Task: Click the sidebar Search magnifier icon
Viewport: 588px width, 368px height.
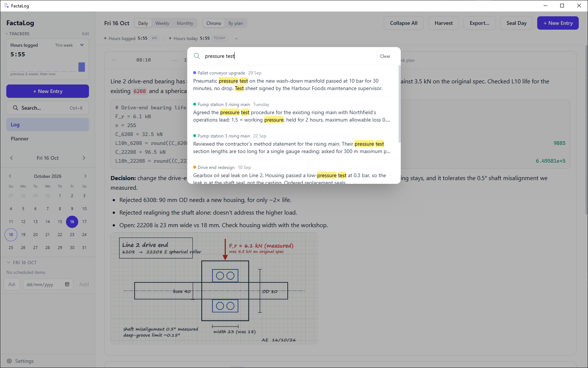Action: 16,108
